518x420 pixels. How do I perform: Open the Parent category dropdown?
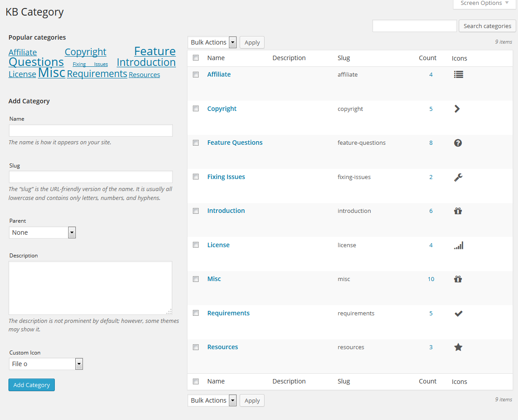(42, 232)
